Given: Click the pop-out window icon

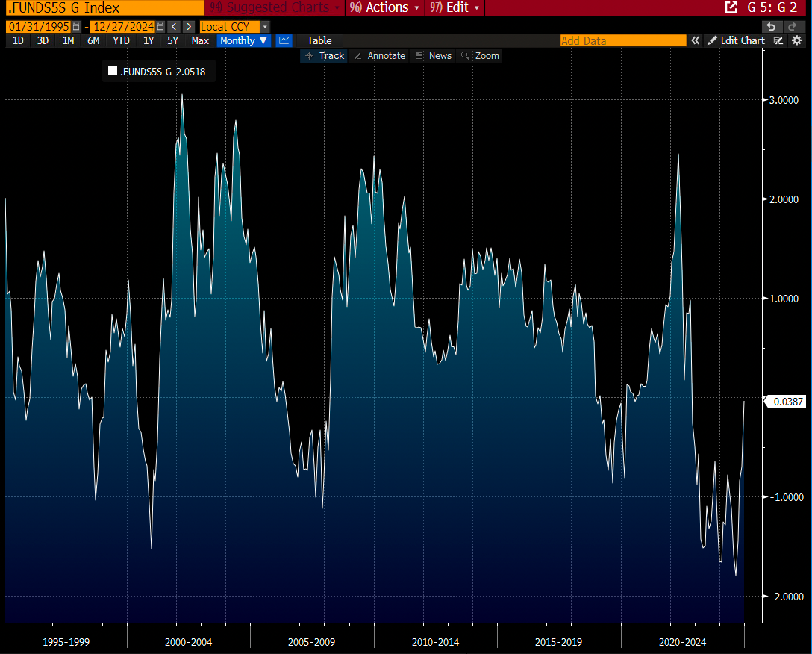Looking at the screenshot, I should tap(731, 7).
